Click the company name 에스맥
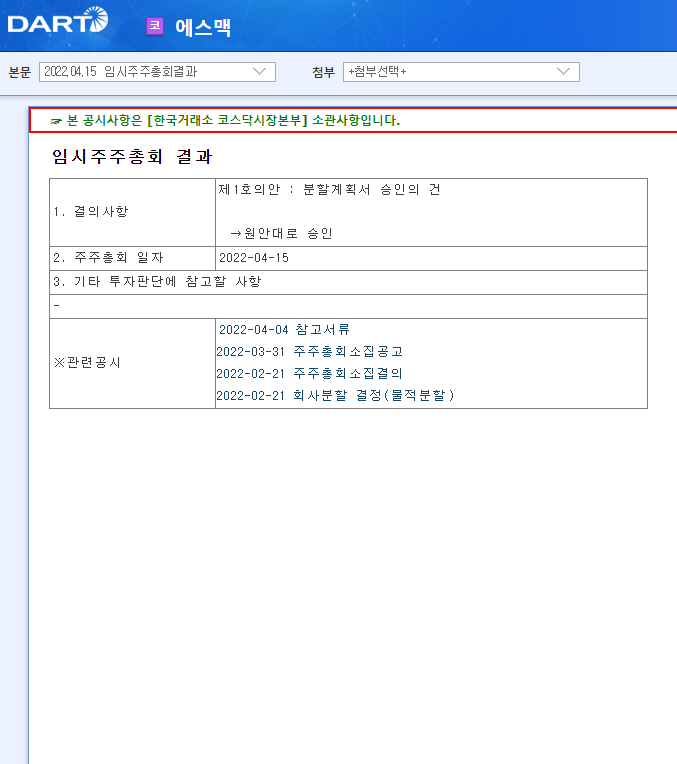Screen dimensions: 677x764 (x=203, y=27)
